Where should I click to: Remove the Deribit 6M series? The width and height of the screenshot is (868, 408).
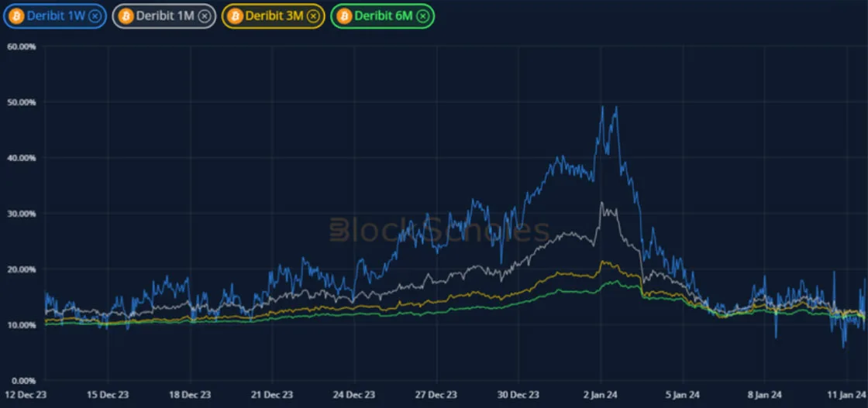(x=422, y=16)
